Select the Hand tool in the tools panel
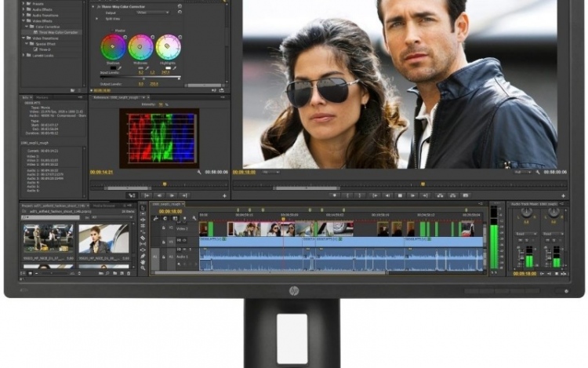588x368 pixels. (143, 262)
